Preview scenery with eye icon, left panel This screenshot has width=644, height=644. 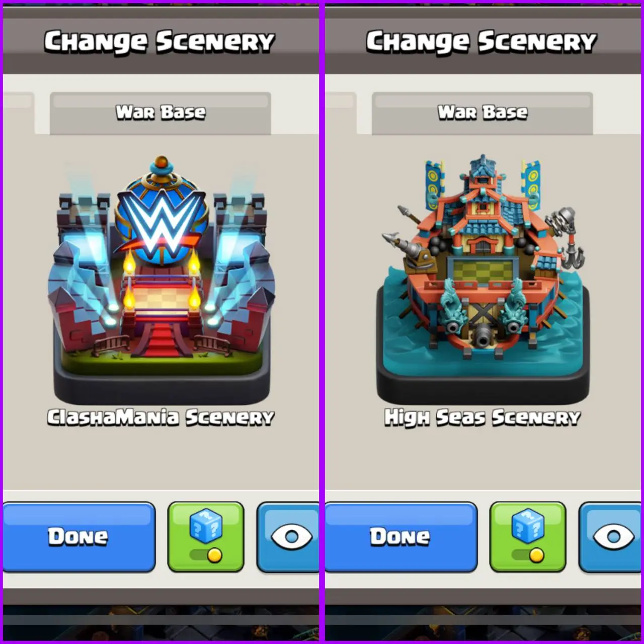click(288, 537)
